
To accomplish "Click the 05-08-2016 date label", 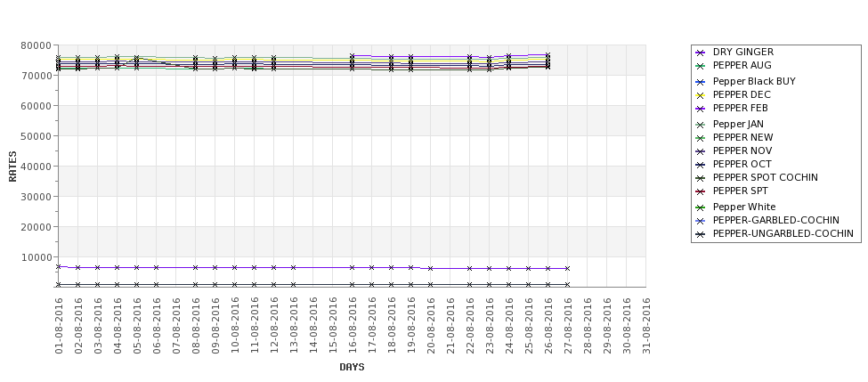I will point(137,326).
